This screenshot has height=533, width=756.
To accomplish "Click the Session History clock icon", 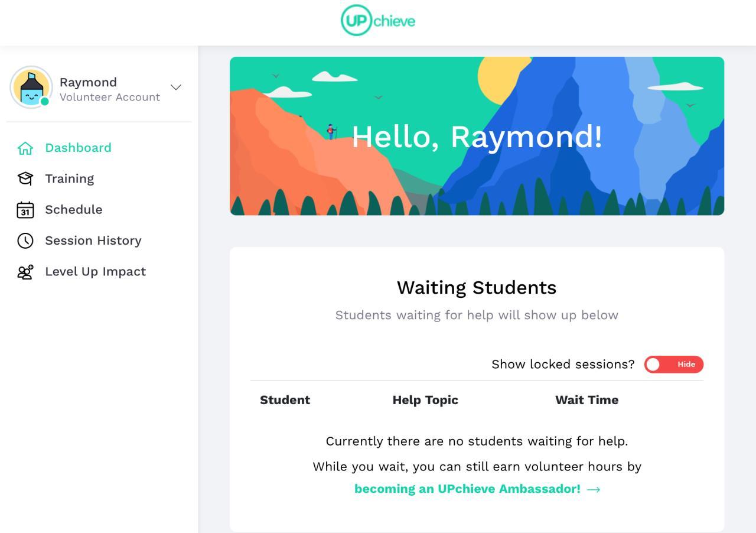I will click(25, 240).
